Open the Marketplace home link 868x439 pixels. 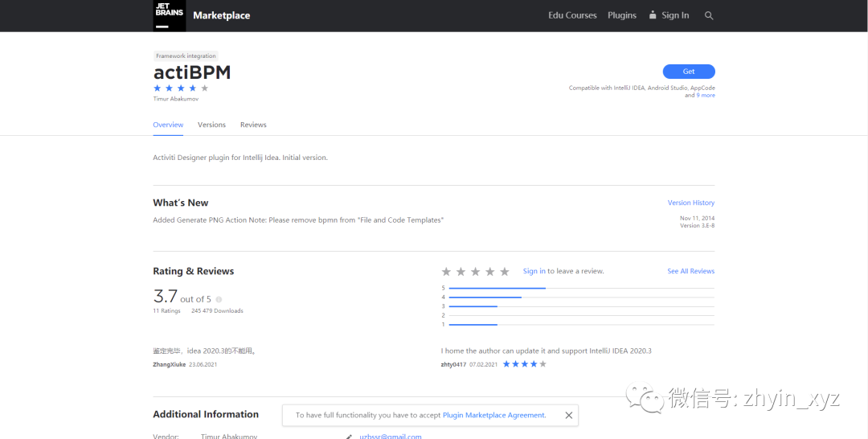coord(222,15)
